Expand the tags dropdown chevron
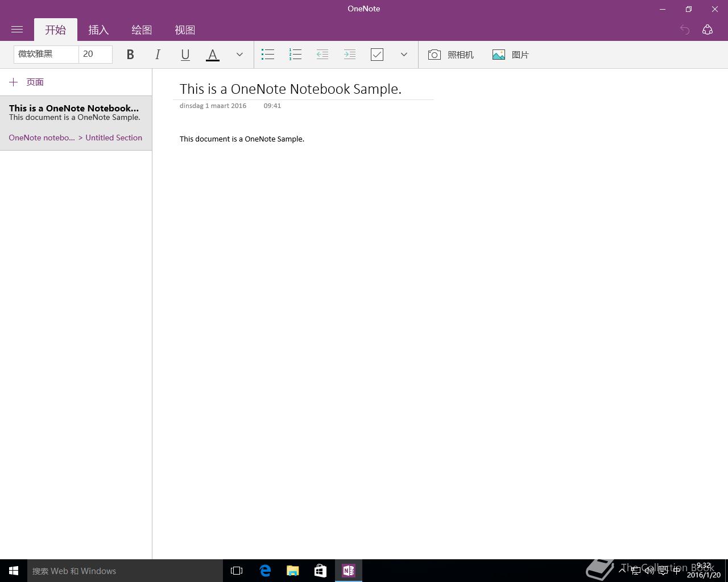728x582 pixels. pyautogui.click(x=404, y=55)
